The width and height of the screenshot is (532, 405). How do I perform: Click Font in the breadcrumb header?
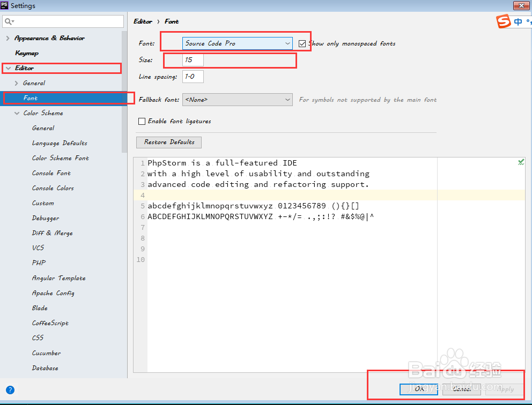(x=172, y=21)
